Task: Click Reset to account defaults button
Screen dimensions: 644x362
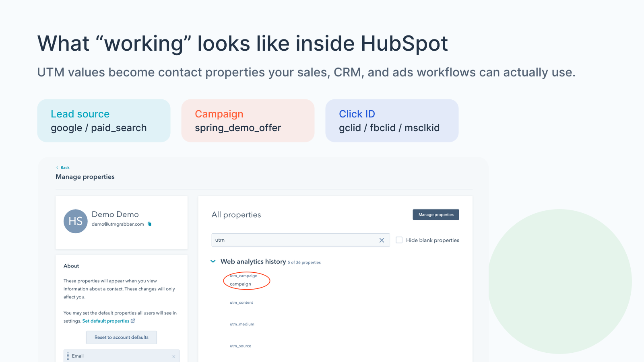Action: (x=122, y=337)
